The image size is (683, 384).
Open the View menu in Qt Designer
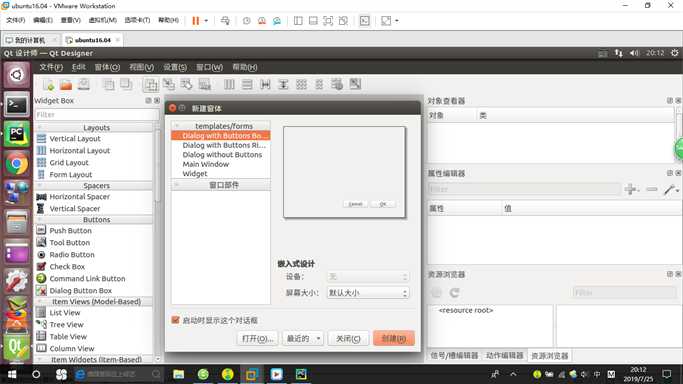(141, 67)
